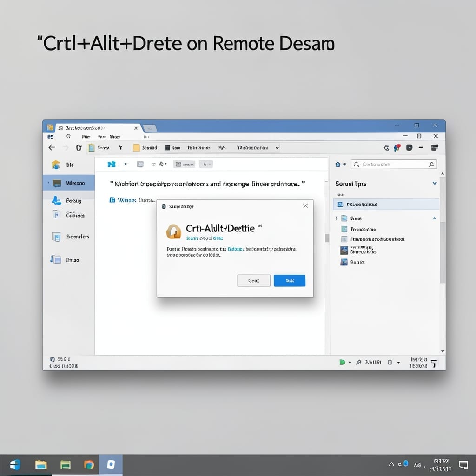Image resolution: width=476 pixels, height=476 pixels.
Task: Click the refresh icon beside the forward arrow
Action: coord(79,147)
